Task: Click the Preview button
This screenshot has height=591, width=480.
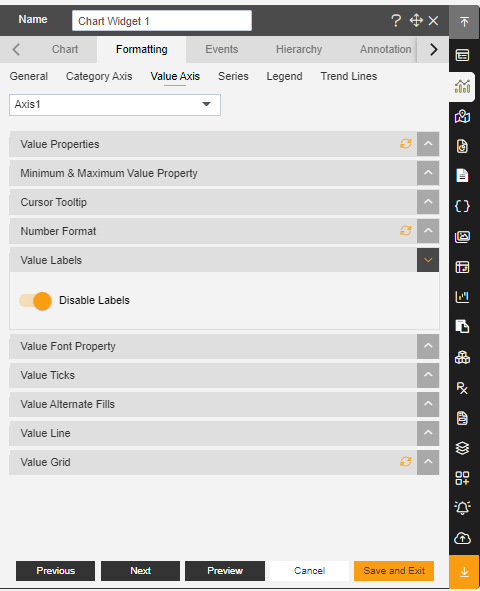Action: [225, 571]
